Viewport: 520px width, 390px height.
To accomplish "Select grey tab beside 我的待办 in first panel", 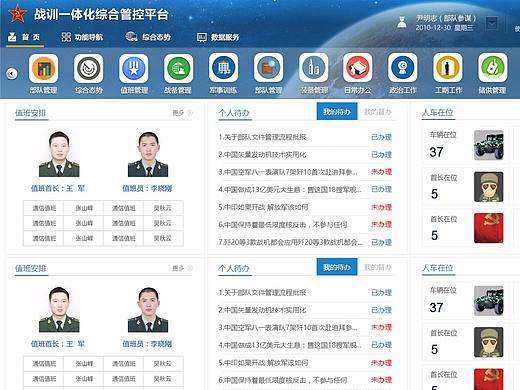I will [378, 112].
